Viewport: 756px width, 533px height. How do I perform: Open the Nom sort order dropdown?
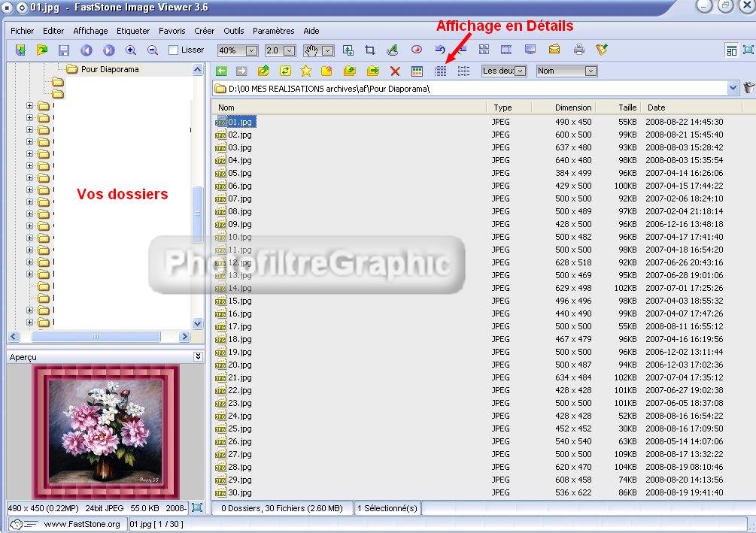point(591,71)
